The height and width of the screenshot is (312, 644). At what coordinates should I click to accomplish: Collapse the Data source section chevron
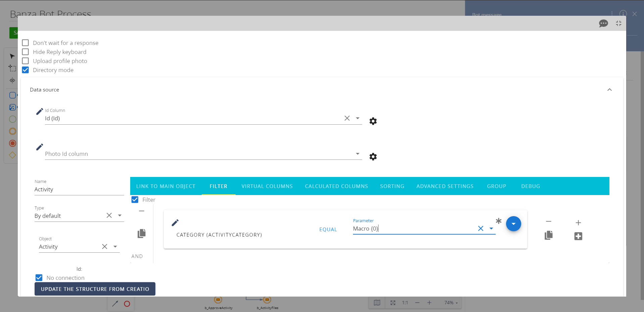[x=609, y=89]
